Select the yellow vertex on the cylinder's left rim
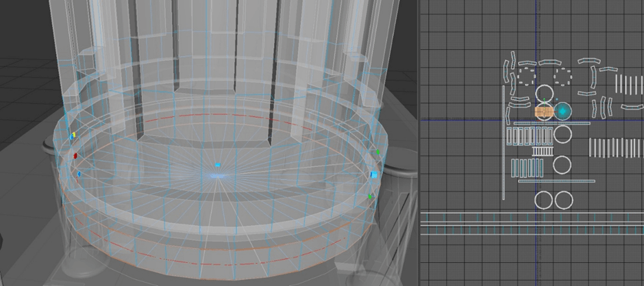The width and height of the screenshot is (644, 286). click(74, 135)
